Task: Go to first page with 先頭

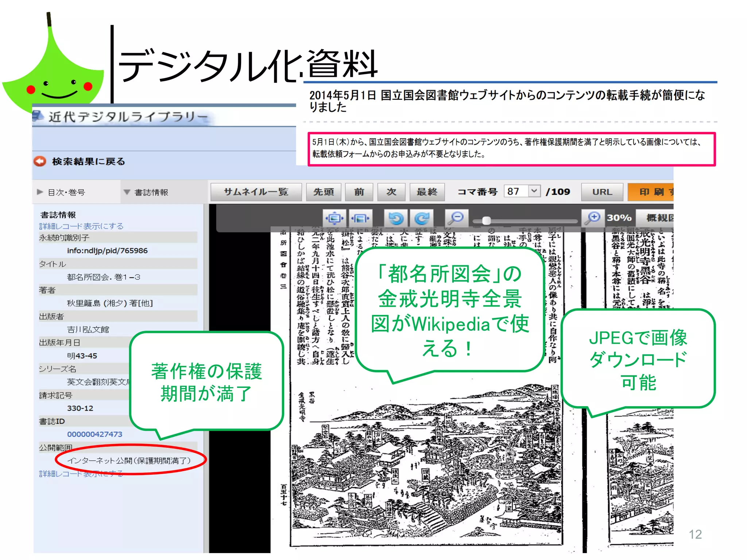Action: tap(324, 192)
